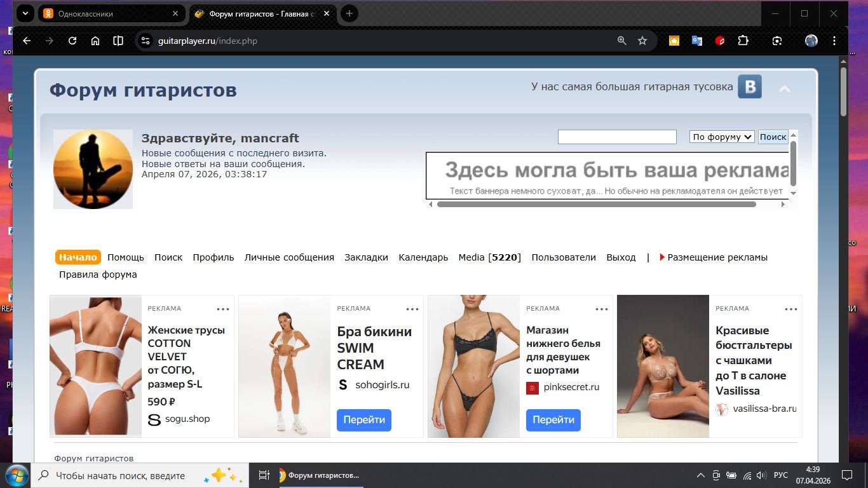Open the Календарь menu item

pyautogui.click(x=423, y=257)
